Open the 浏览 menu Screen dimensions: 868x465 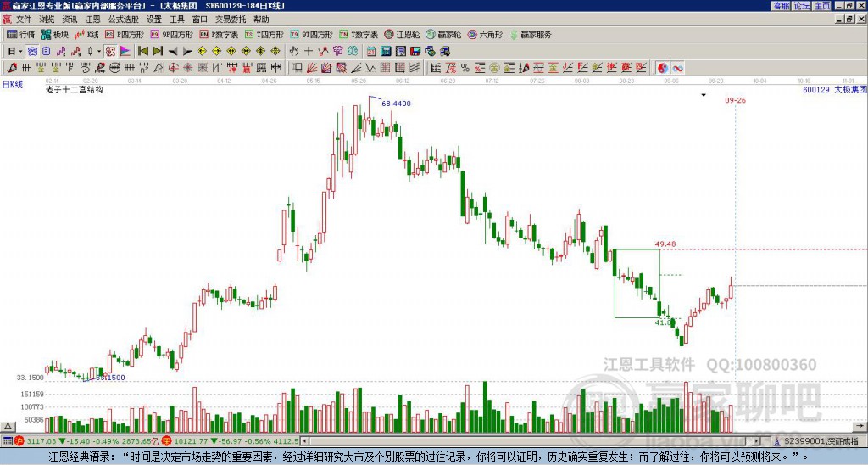[x=47, y=20]
